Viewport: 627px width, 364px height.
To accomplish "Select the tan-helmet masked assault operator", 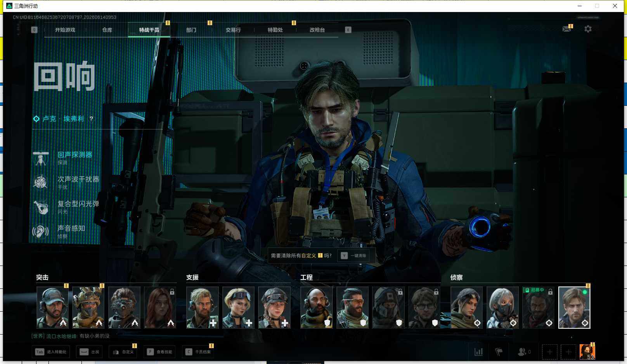I will point(88,307).
